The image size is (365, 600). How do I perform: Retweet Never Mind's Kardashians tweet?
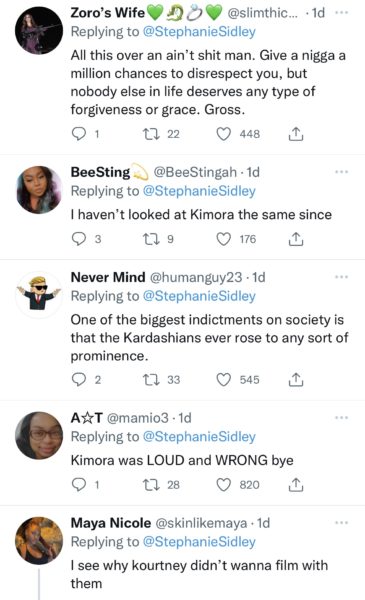point(151,380)
